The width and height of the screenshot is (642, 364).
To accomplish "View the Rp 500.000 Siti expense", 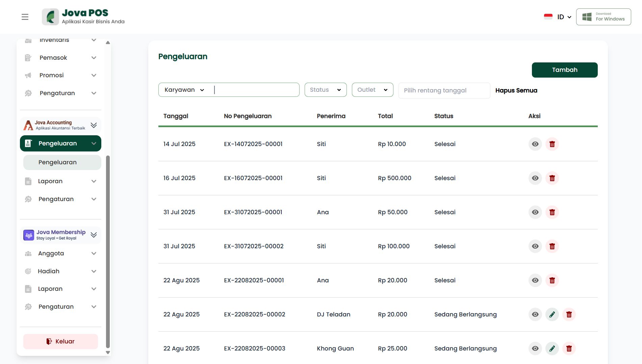I will pyautogui.click(x=535, y=178).
